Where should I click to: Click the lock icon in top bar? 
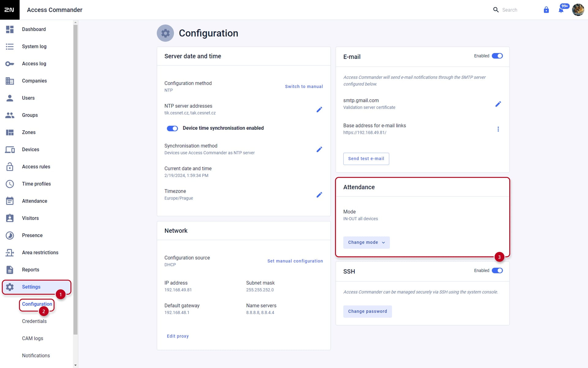[x=546, y=10]
